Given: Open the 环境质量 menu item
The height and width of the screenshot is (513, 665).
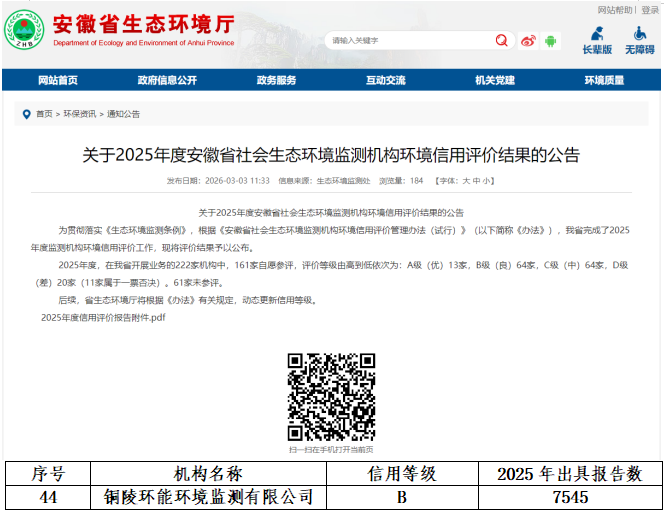Looking at the screenshot, I should pyautogui.click(x=604, y=80).
